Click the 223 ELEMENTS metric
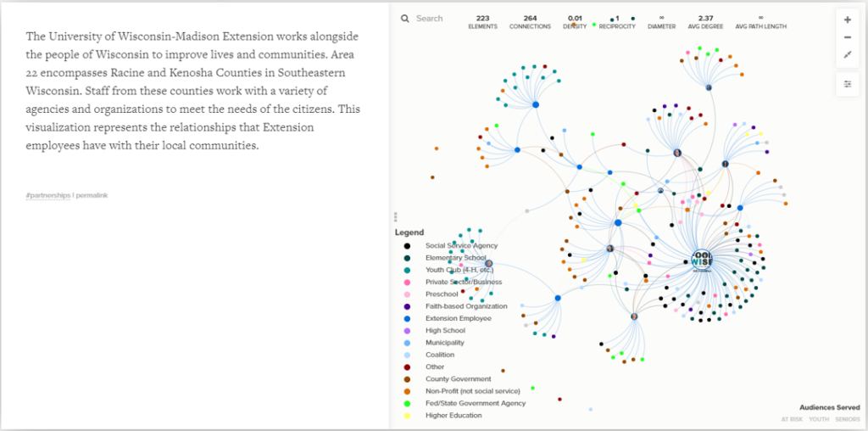This screenshot has height=431, width=868. coord(482,22)
